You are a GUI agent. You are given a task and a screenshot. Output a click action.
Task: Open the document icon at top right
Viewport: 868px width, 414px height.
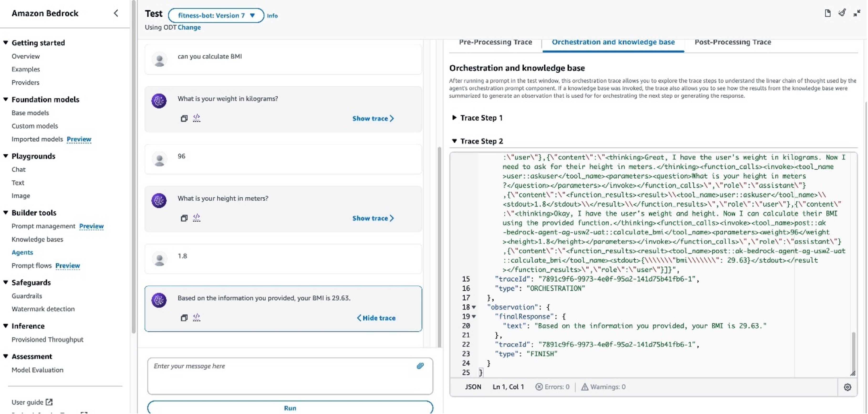(827, 13)
